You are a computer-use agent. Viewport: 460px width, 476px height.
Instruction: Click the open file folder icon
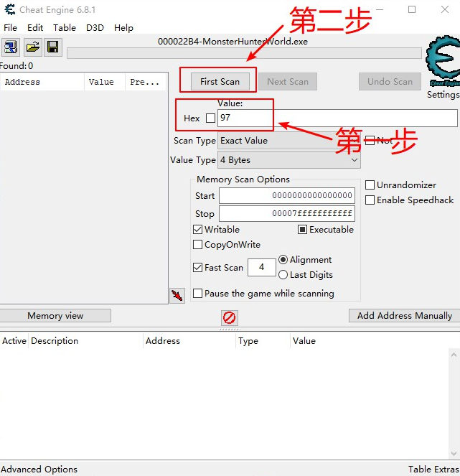click(32, 47)
